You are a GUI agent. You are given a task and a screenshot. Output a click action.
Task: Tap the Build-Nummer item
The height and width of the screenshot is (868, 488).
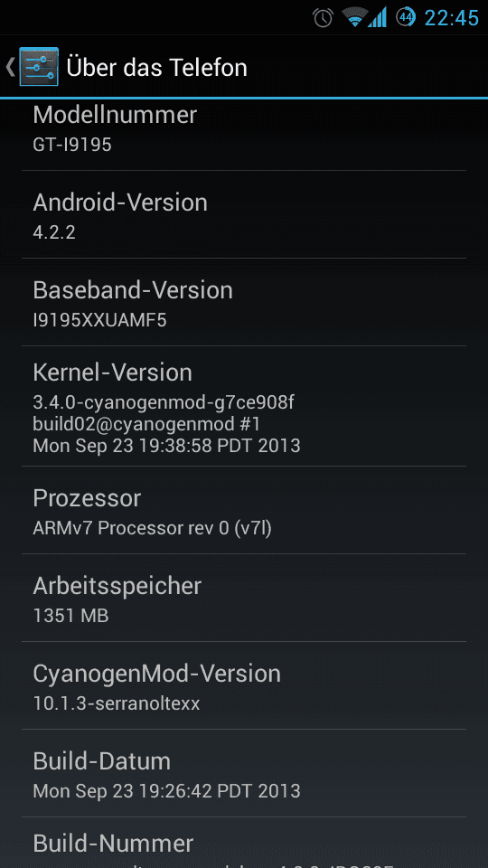click(244, 843)
